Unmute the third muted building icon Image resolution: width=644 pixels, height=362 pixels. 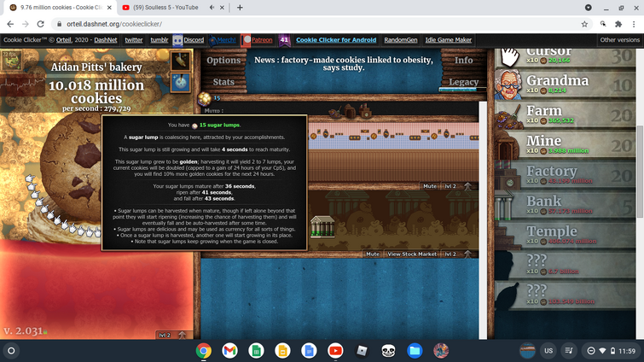pyautogui.click(x=365, y=111)
